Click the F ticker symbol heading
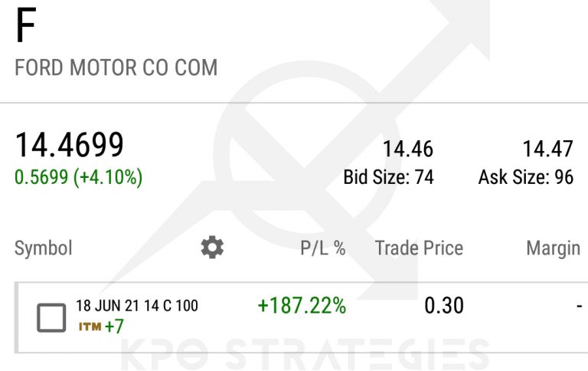588x371 pixels. tap(25, 28)
